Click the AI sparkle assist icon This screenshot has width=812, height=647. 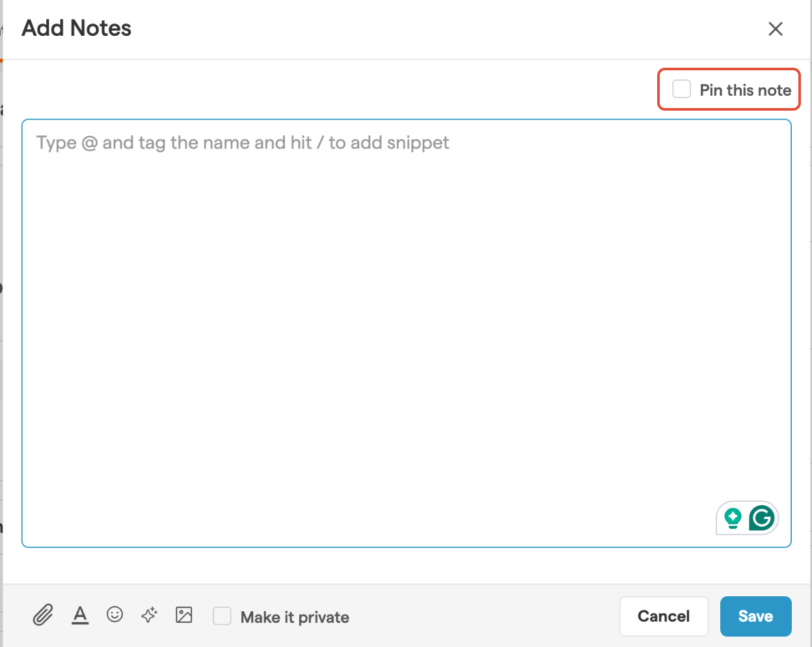[x=149, y=614]
